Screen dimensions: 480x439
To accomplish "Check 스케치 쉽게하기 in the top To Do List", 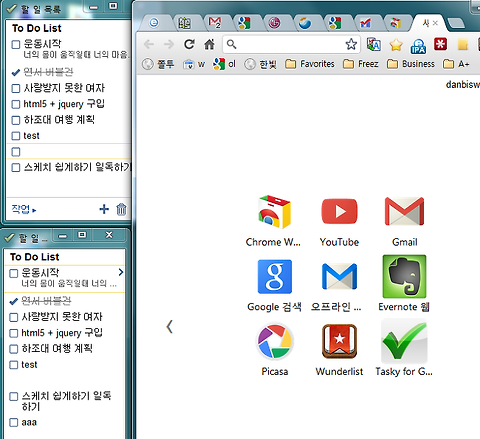I will (16, 167).
